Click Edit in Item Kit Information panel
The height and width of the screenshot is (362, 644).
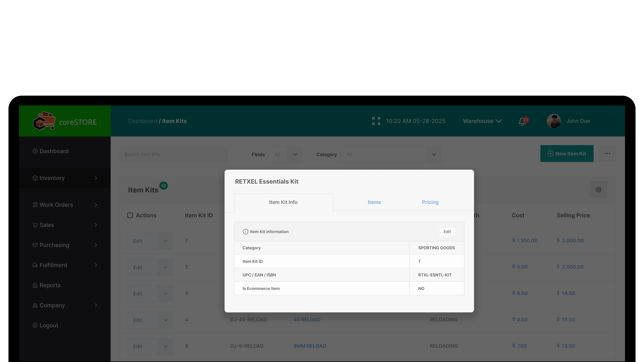coord(447,232)
